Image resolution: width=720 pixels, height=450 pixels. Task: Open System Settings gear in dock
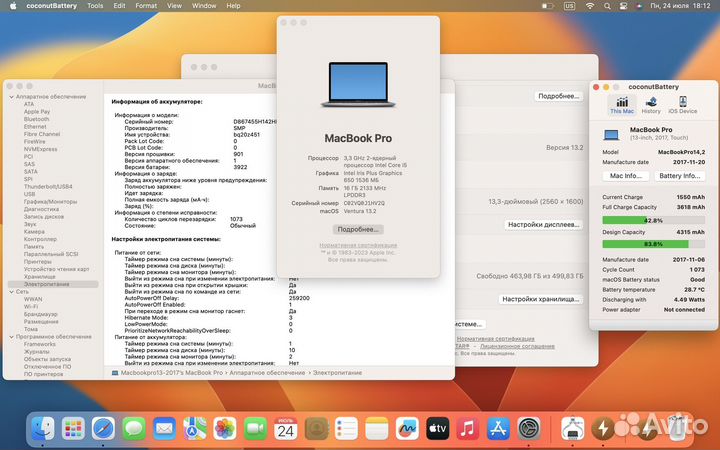pyautogui.click(x=529, y=429)
